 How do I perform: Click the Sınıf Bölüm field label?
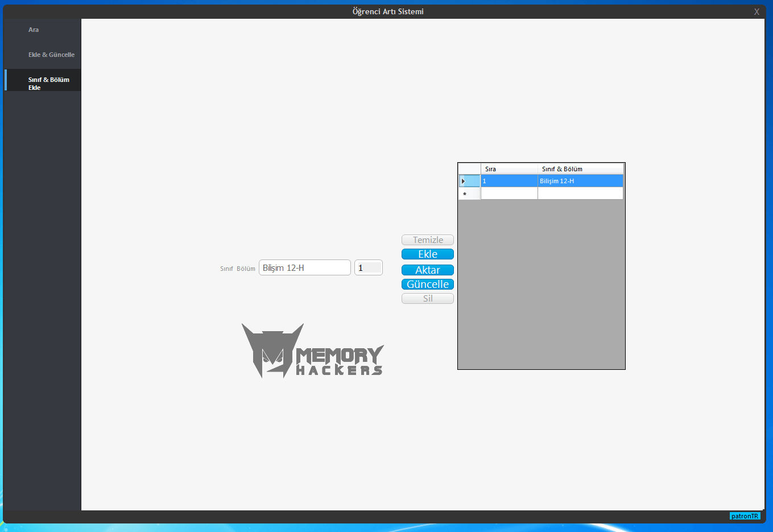(x=238, y=269)
